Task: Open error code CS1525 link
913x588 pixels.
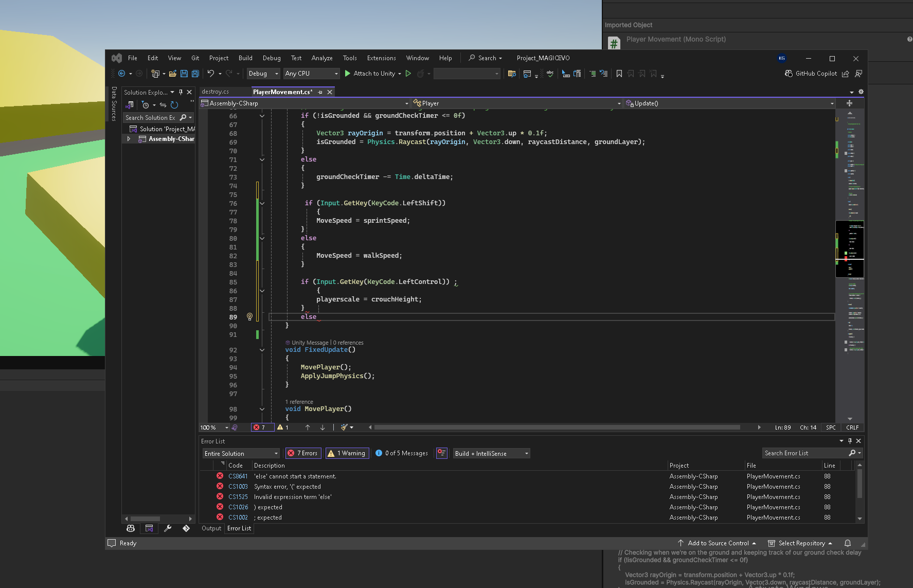Action: pos(238,497)
